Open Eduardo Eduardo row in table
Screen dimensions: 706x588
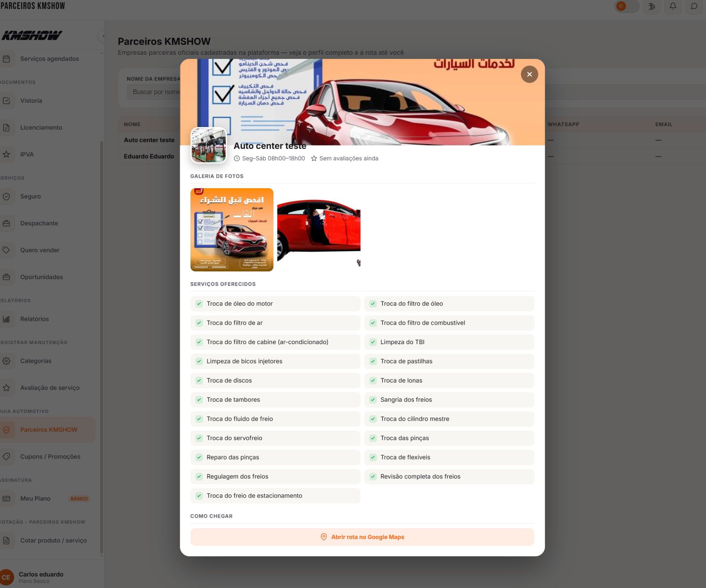(x=149, y=156)
